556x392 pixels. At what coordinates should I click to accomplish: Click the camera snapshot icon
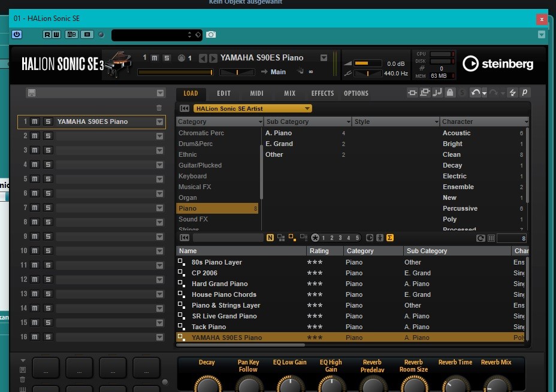211,35
